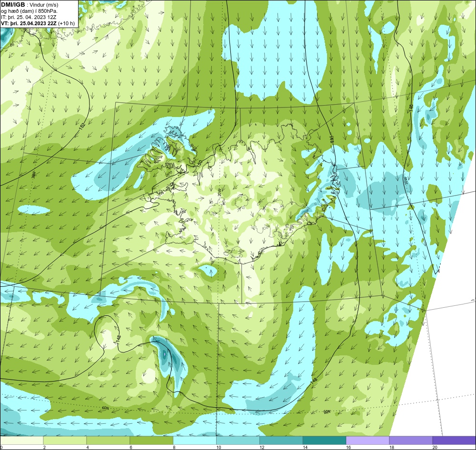This screenshot has height=450, width=476.
Task: Select the above-20 m/s dark purple legend swatch
Action: 454,440
